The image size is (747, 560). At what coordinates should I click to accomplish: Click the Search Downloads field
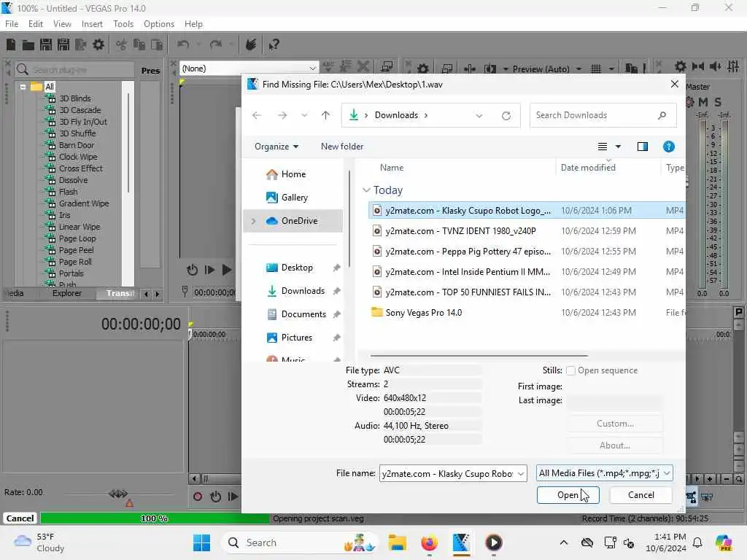click(603, 115)
